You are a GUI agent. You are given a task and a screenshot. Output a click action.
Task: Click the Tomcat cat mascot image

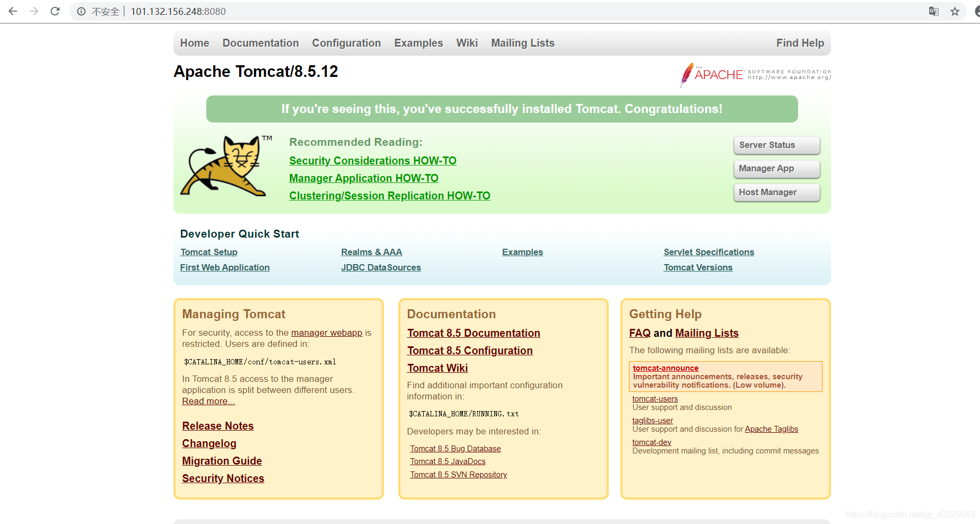tap(225, 165)
